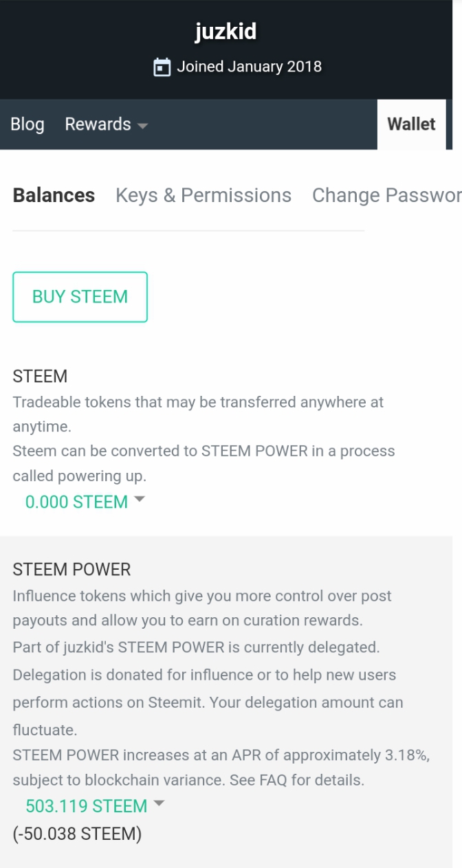Open Keys & Permissions
The height and width of the screenshot is (868, 462).
tap(203, 195)
